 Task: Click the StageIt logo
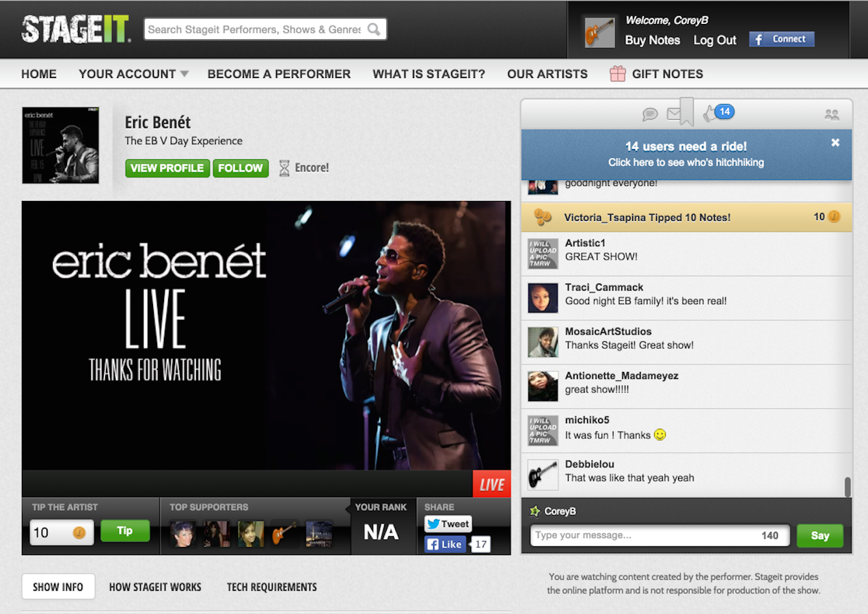click(77, 29)
